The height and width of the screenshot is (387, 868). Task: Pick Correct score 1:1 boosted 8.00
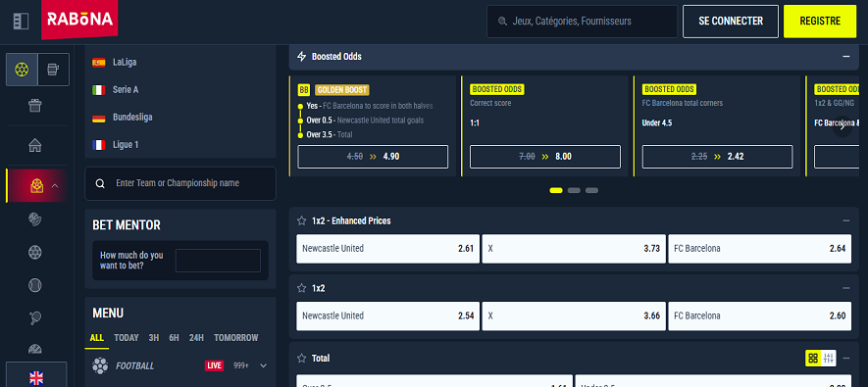point(545,157)
